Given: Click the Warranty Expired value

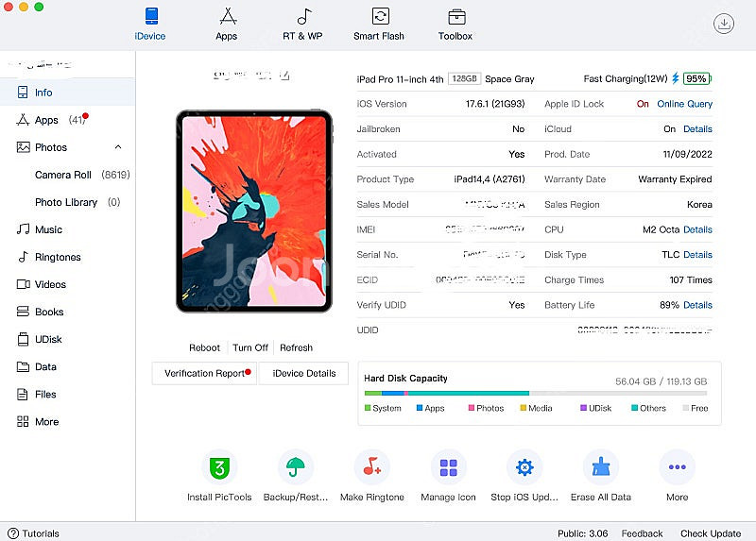Looking at the screenshot, I should coord(675,179).
